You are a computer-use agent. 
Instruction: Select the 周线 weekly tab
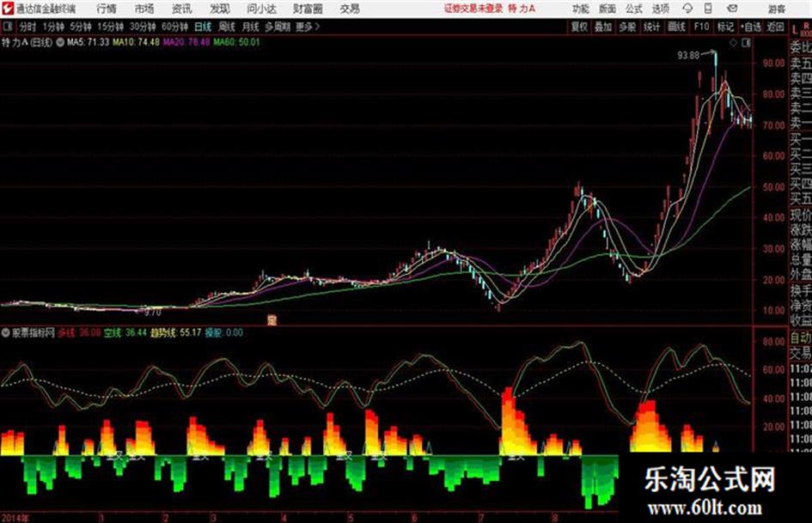click(x=227, y=27)
